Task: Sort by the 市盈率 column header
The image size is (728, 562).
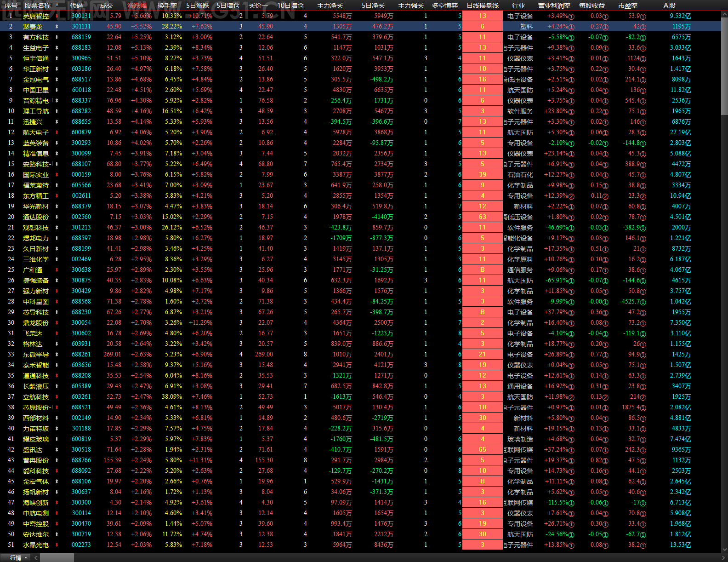Action: pyautogui.click(x=628, y=6)
